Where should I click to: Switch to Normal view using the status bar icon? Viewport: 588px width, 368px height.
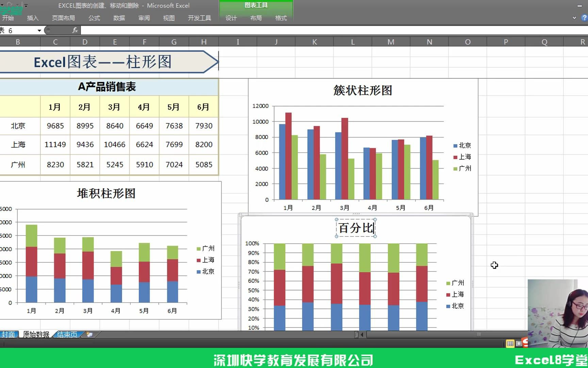509,343
